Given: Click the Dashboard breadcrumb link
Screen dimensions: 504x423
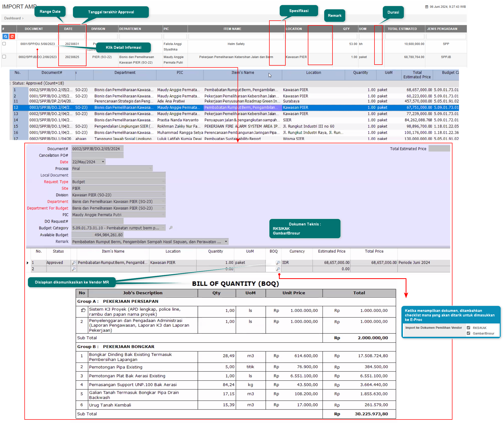Looking at the screenshot, I should pyautogui.click(x=12, y=18).
